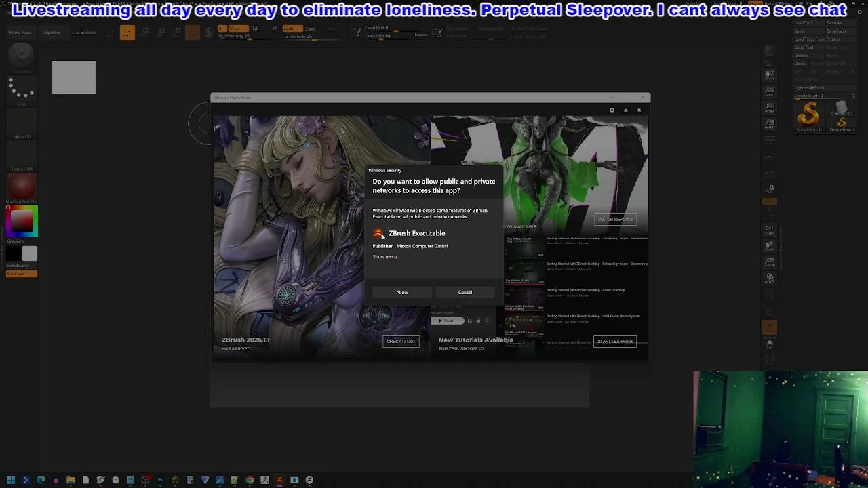Click the AAHalf icon

pos(770,123)
